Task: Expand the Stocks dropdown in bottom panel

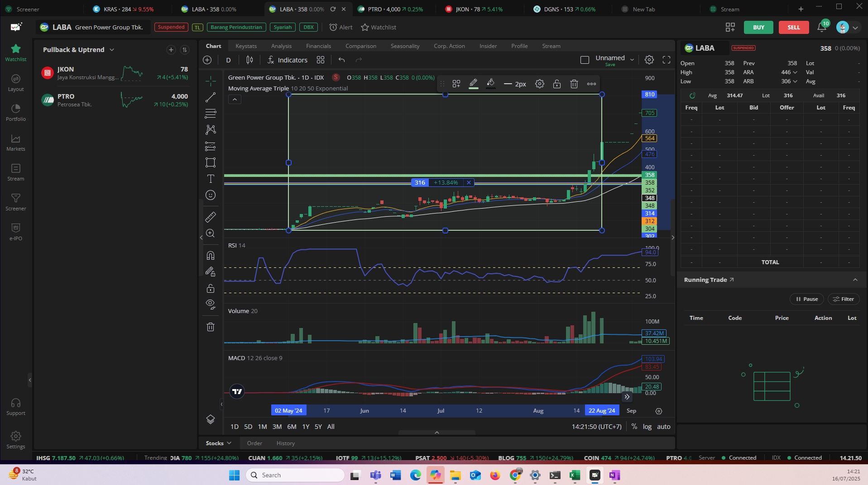Action: tap(219, 443)
